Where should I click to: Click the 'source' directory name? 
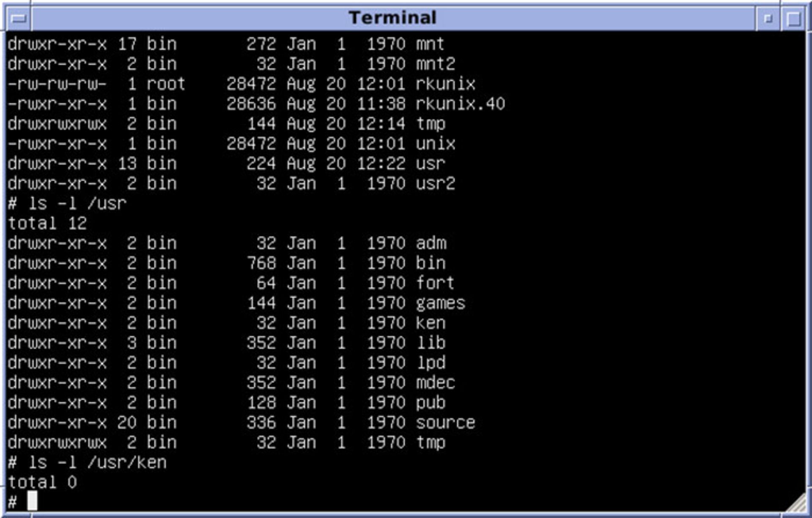pyautogui.click(x=445, y=423)
